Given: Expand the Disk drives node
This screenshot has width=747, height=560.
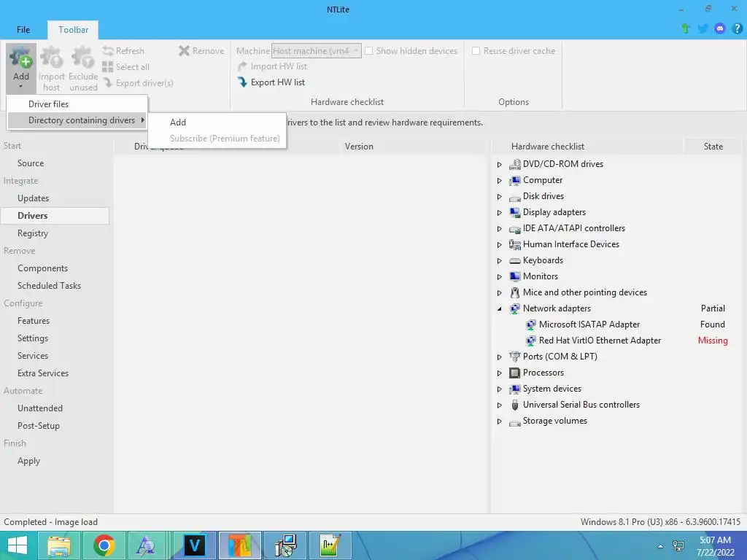Looking at the screenshot, I should [499, 197].
